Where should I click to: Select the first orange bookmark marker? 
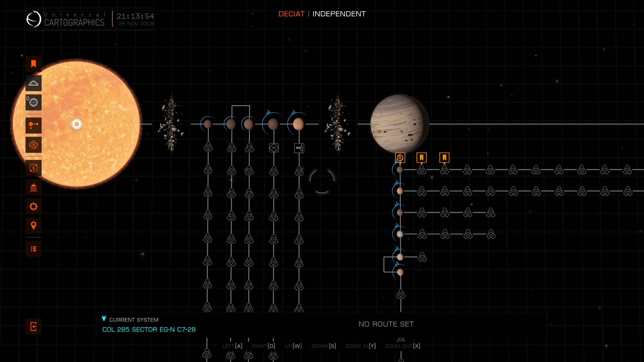pos(422,158)
